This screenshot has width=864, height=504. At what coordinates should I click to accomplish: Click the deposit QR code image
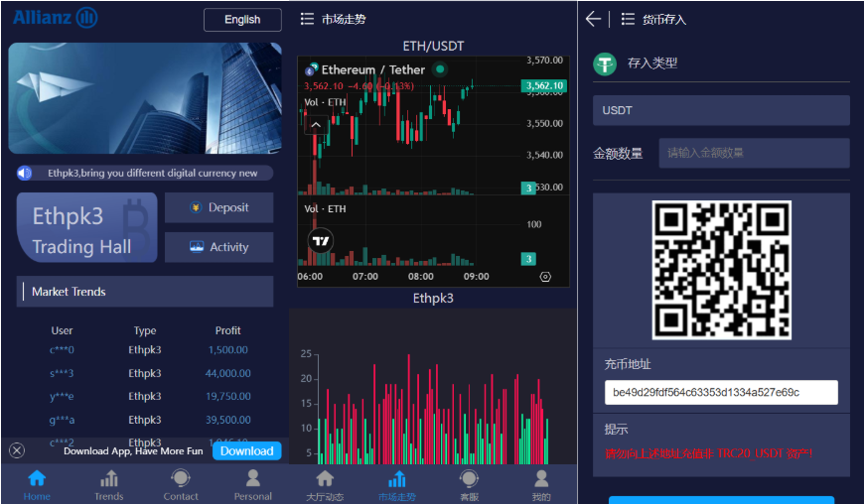tap(721, 270)
